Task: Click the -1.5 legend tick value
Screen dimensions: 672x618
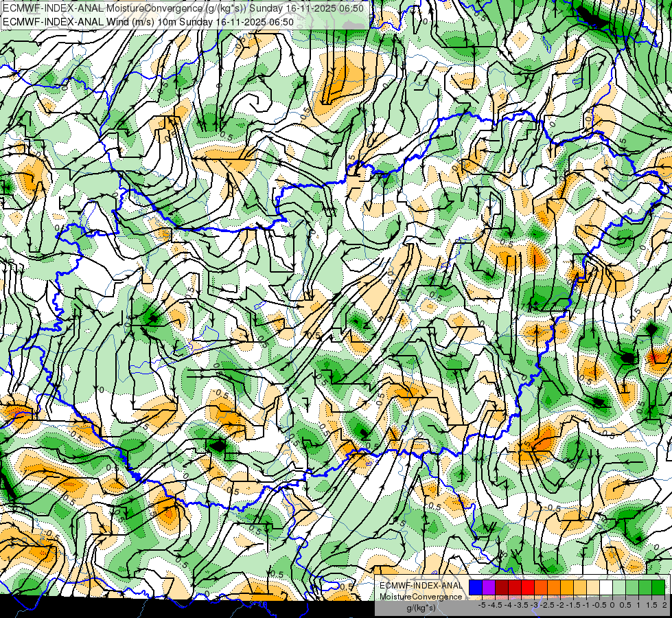Action: (x=573, y=605)
